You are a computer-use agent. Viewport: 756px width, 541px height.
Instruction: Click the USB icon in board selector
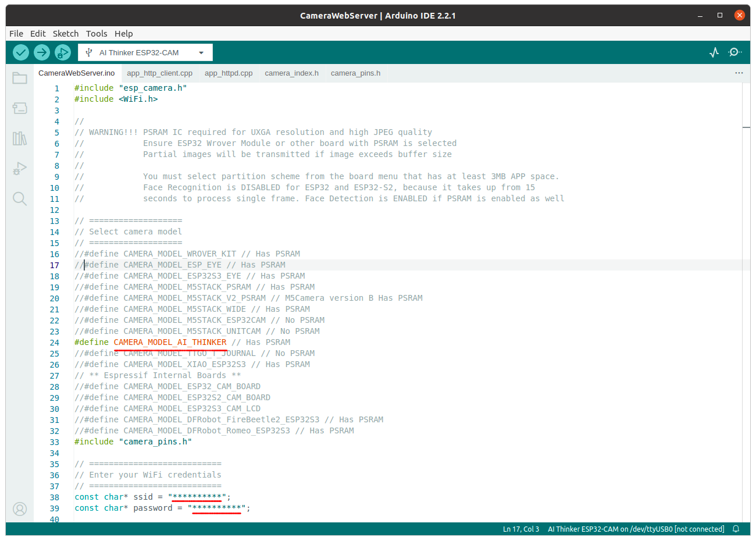89,52
